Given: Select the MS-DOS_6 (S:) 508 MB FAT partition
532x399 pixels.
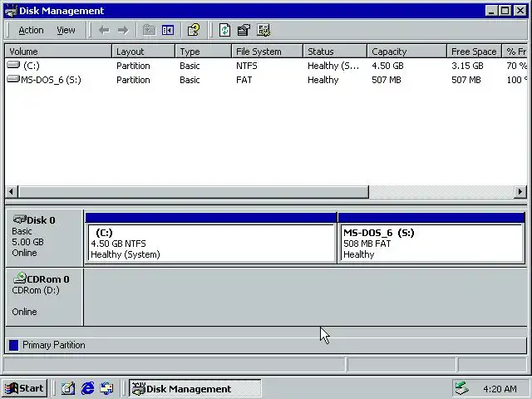Looking at the screenshot, I should pyautogui.click(x=431, y=238).
